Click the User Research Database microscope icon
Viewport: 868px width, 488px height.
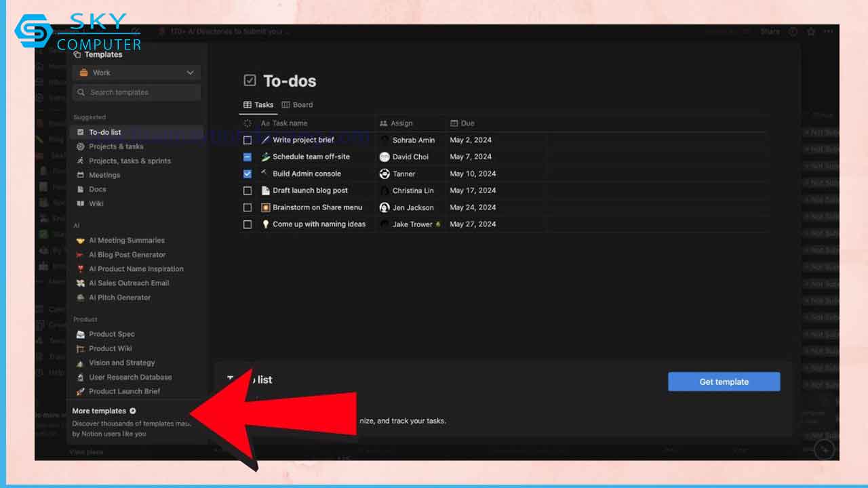click(x=81, y=378)
